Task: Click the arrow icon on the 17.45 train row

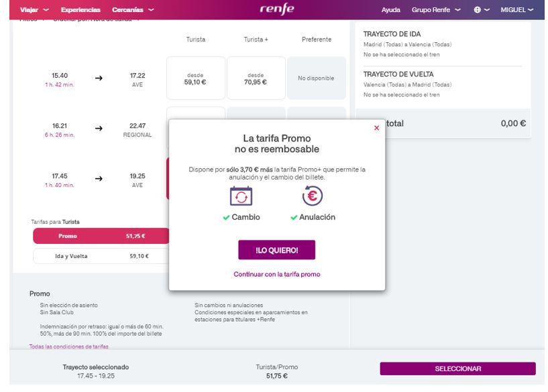Action: click(x=99, y=179)
